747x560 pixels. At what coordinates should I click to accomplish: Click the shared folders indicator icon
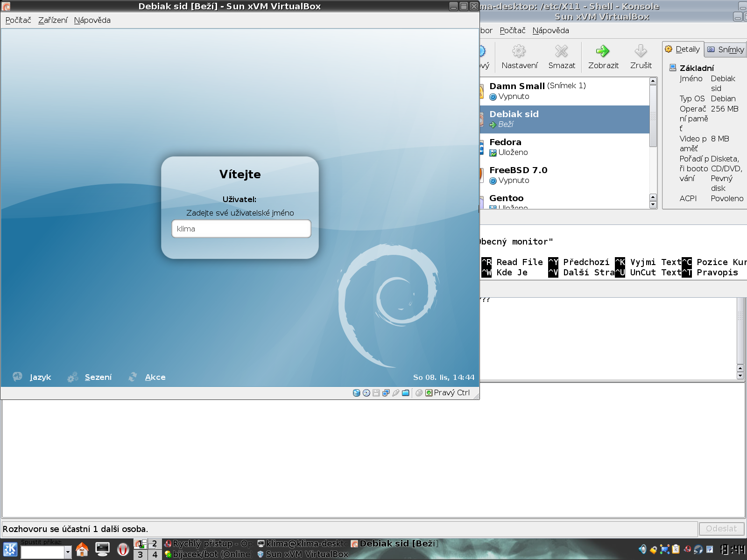406,393
